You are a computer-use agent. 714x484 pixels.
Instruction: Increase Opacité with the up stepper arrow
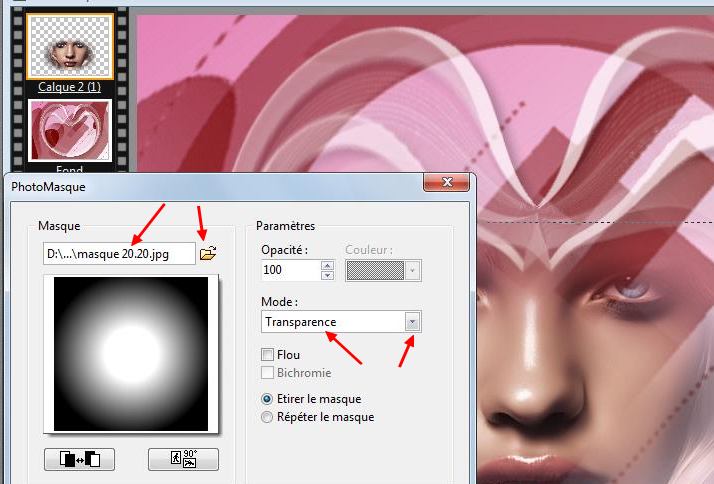click(x=327, y=265)
